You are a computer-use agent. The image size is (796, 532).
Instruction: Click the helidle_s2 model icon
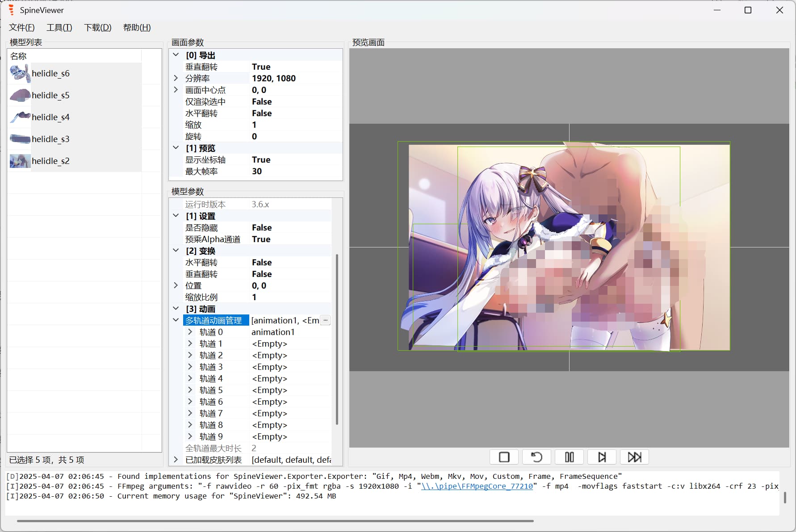(x=20, y=161)
